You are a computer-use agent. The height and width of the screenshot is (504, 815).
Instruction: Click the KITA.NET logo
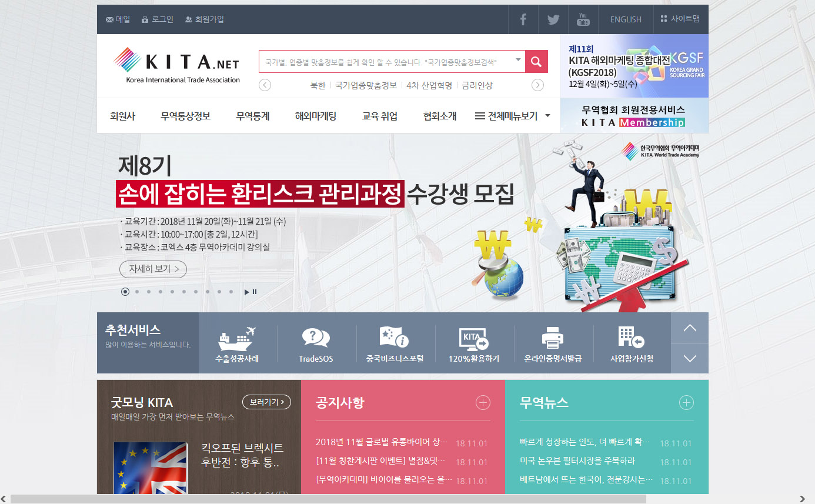coord(176,65)
